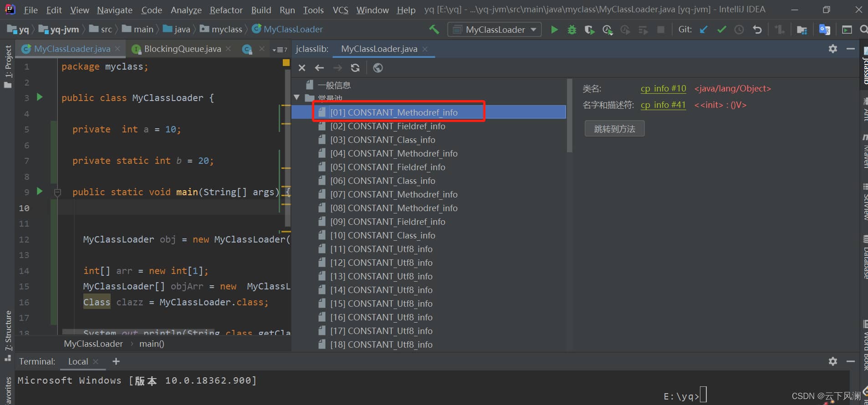Run with coverage shield icon
The image size is (868, 405).
(589, 30)
